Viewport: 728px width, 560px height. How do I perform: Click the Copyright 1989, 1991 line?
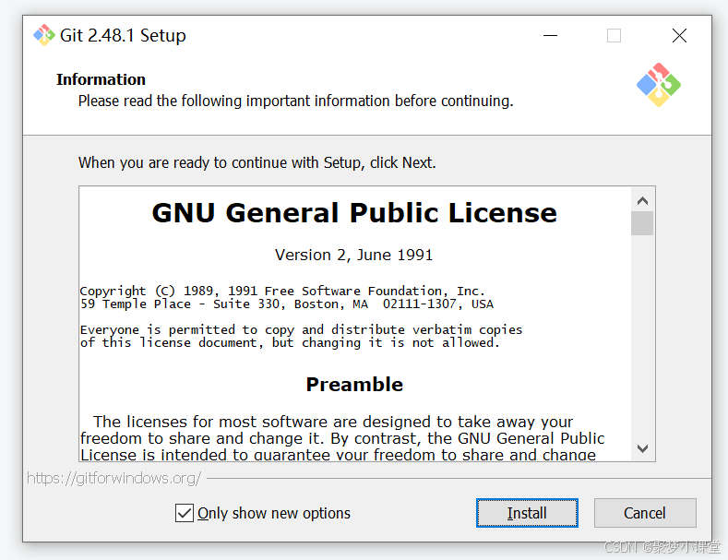coord(282,292)
